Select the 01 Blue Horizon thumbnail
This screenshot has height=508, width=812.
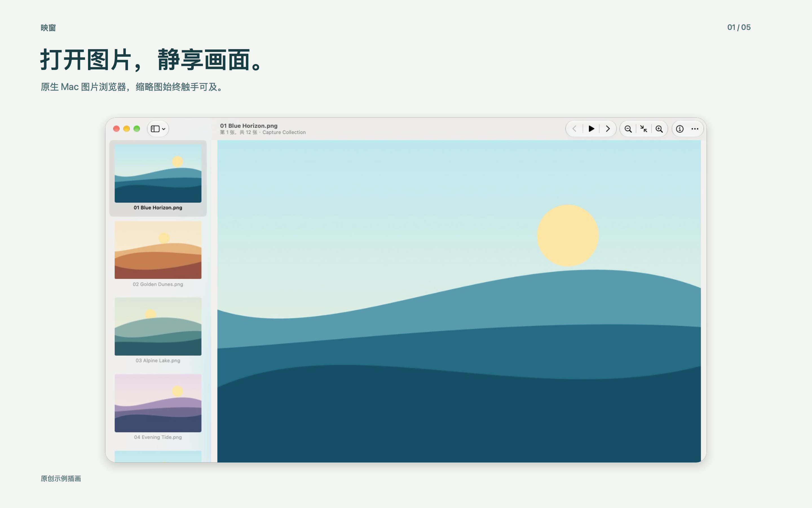tap(158, 174)
